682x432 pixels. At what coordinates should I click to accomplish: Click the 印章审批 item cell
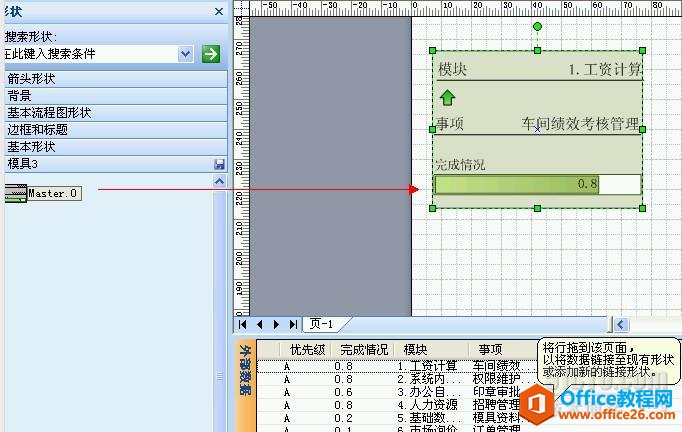497,392
